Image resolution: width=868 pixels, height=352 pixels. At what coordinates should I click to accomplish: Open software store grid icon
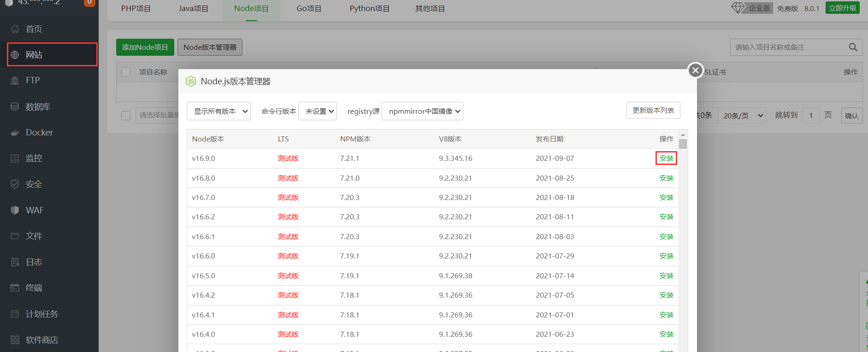15,340
